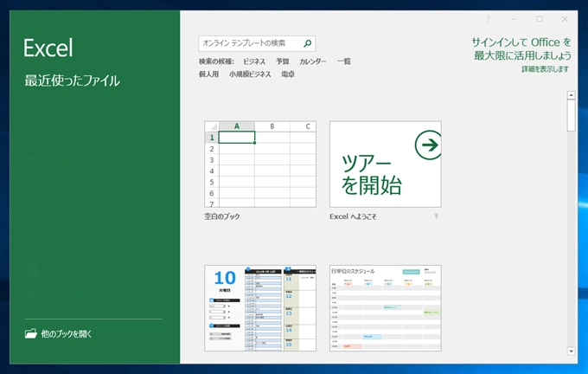This screenshot has width=588, height=374.
Task: Click the scrollbar up arrow
Action: click(571, 95)
